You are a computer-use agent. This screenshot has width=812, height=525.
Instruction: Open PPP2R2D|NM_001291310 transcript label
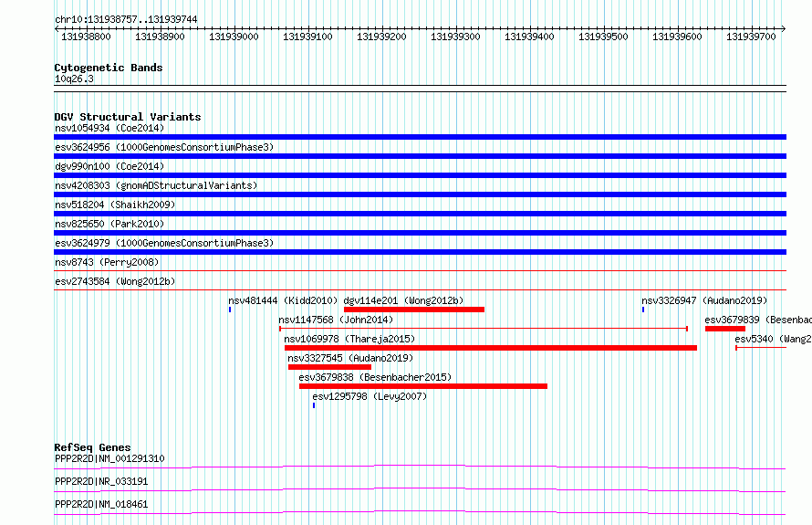tap(109, 458)
